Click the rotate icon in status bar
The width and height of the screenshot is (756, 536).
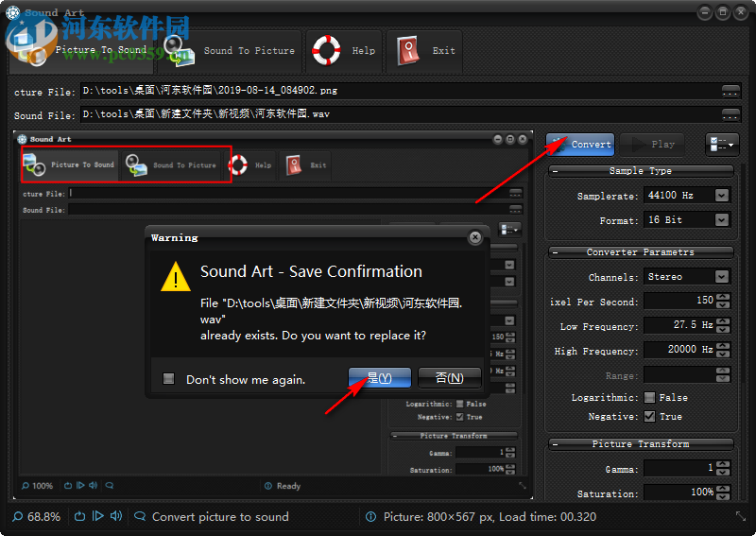(79, 517)
